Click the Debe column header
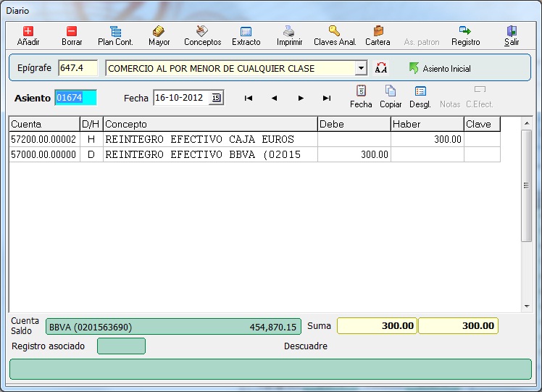The width and height of the screenshot is (542, 392). click(354, 124)
